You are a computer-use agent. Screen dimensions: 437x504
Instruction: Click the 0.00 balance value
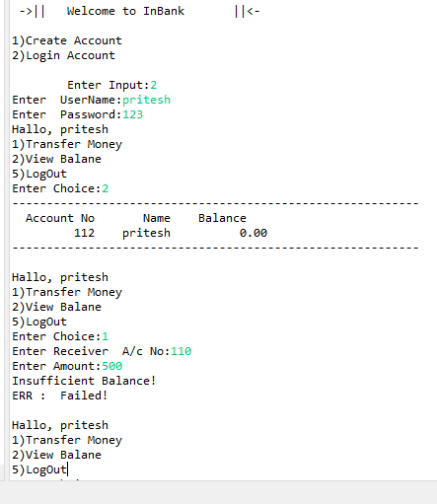[x=254, y=233]
